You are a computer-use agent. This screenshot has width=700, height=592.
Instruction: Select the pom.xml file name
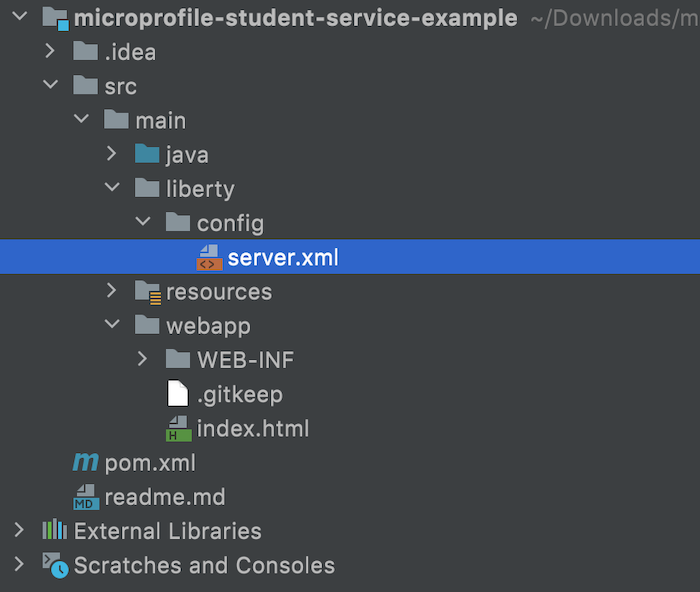click(x=150, y=463)
